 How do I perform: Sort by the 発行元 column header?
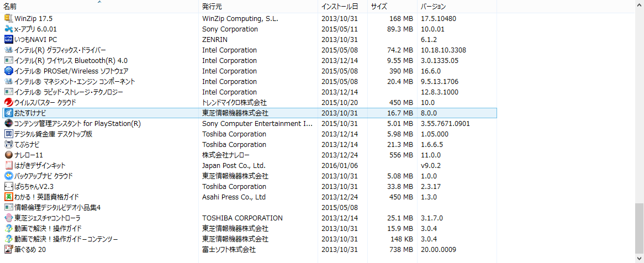(213, 7)
